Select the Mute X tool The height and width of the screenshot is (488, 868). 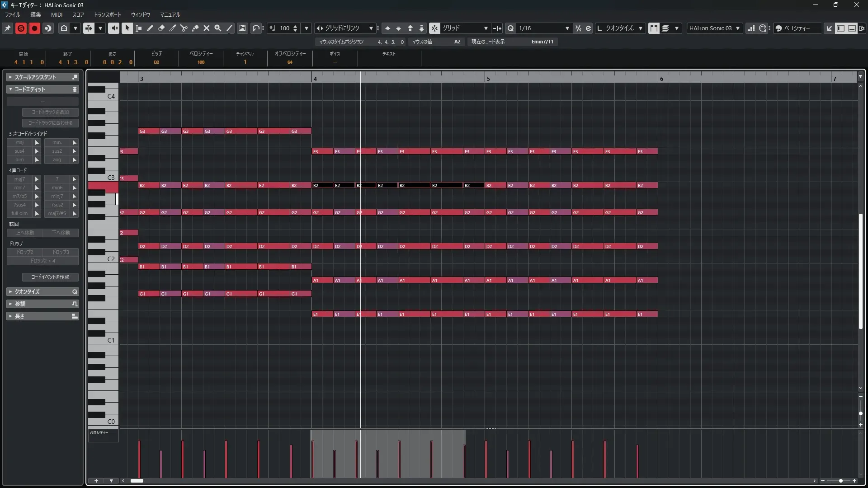click(207, 28)
